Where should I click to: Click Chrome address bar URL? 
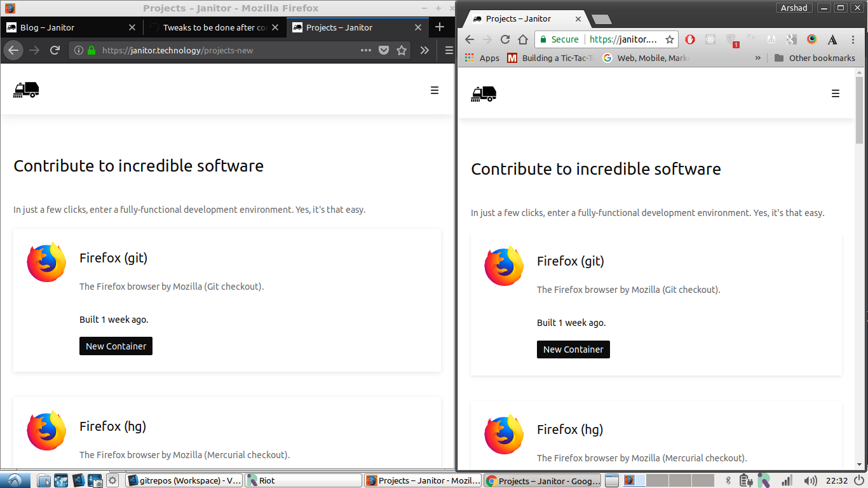click(x=623, y=39)
